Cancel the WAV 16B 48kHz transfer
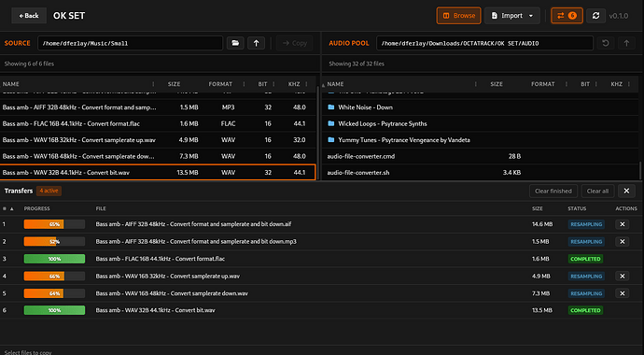The height and width of the screenshot is (355, 644). tap(622, 293)
